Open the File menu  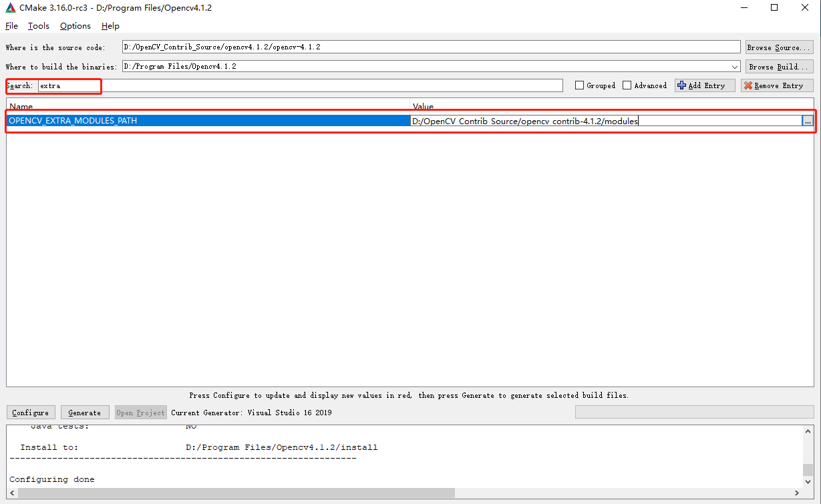point(11,26)
